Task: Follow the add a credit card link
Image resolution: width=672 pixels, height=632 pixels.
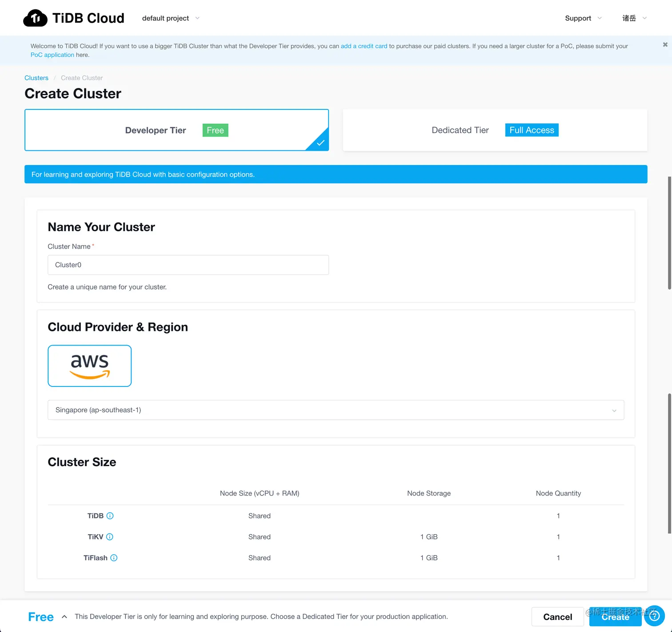Action: [364, 46]
